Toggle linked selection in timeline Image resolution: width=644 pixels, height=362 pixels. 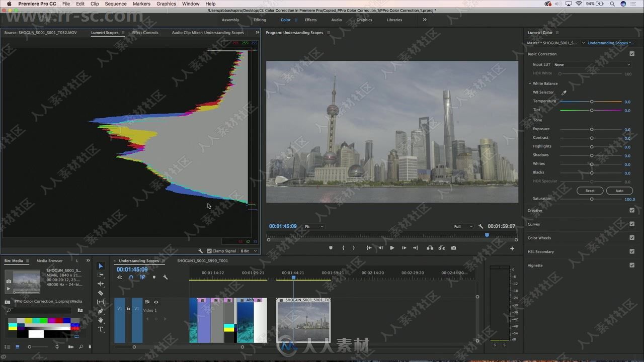pyautogui.click(x=142, y=277)
